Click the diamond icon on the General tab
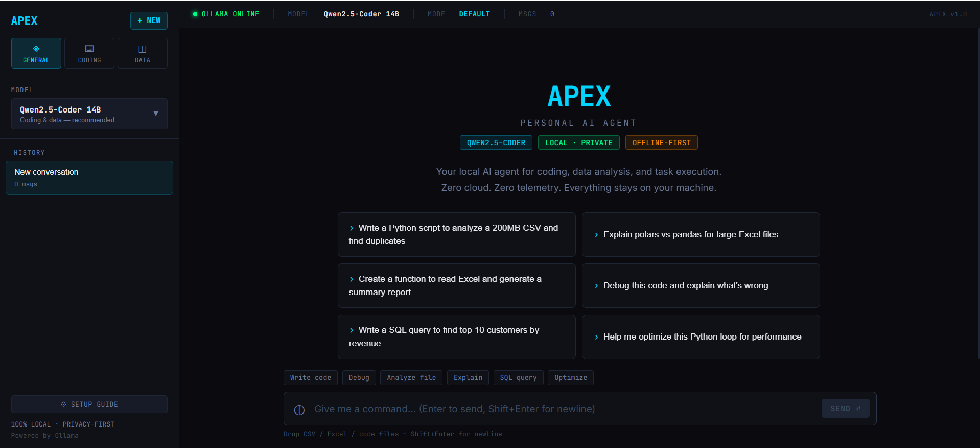 [x=36, y=49]
